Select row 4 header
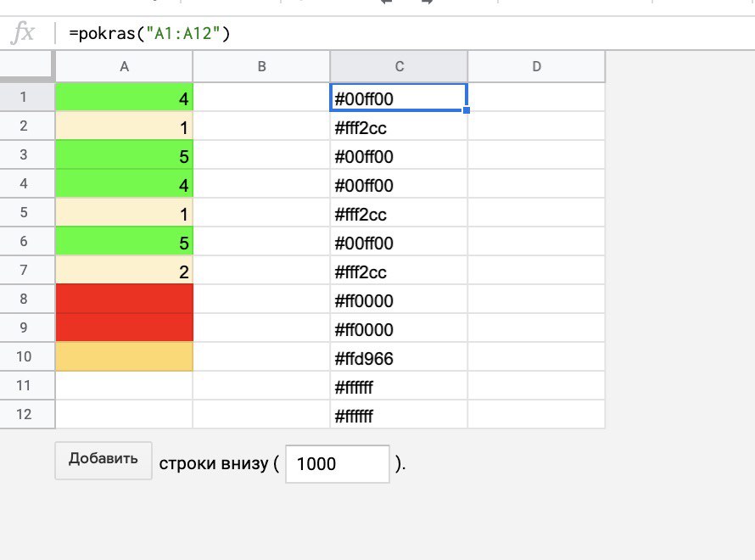Image resolution: width=755 pixels, height=560 pixels. (27, 184)
